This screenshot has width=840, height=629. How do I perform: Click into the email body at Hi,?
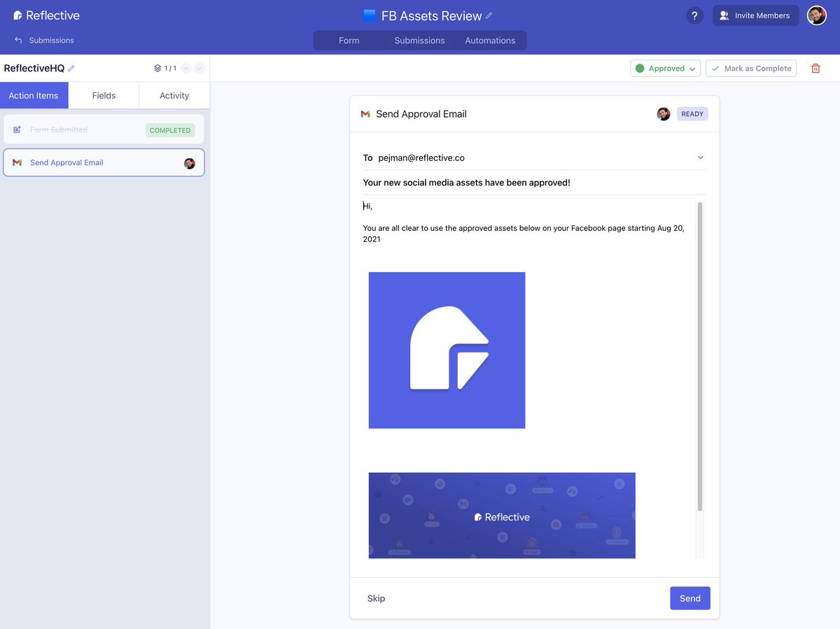coord(367,206)
